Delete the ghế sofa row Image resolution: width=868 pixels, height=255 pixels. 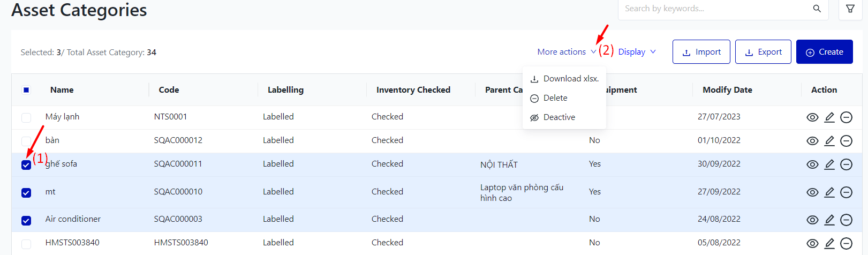pos(846,164)
